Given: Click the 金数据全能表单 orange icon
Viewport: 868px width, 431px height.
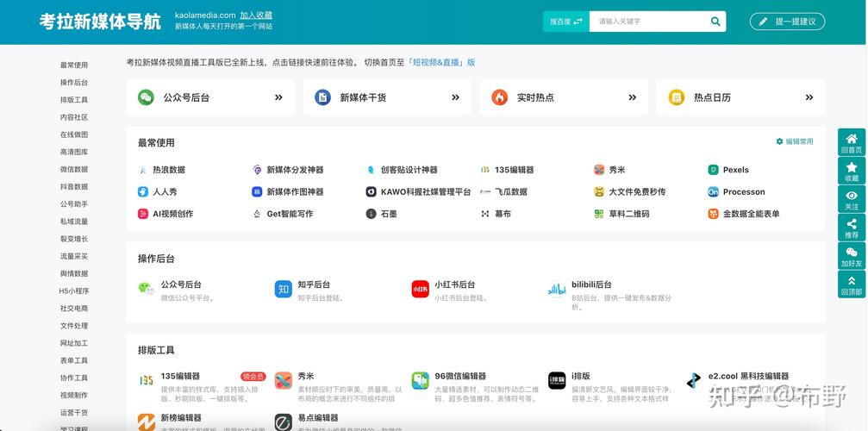Looking at the screenshot, I should (x=713, y=214).
